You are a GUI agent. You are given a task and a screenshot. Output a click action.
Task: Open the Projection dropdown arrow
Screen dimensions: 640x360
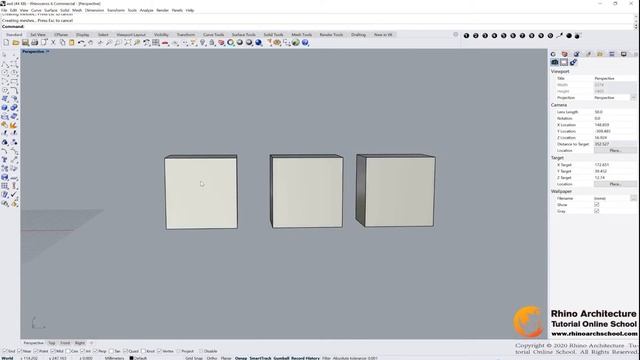[x=633, y=98]
